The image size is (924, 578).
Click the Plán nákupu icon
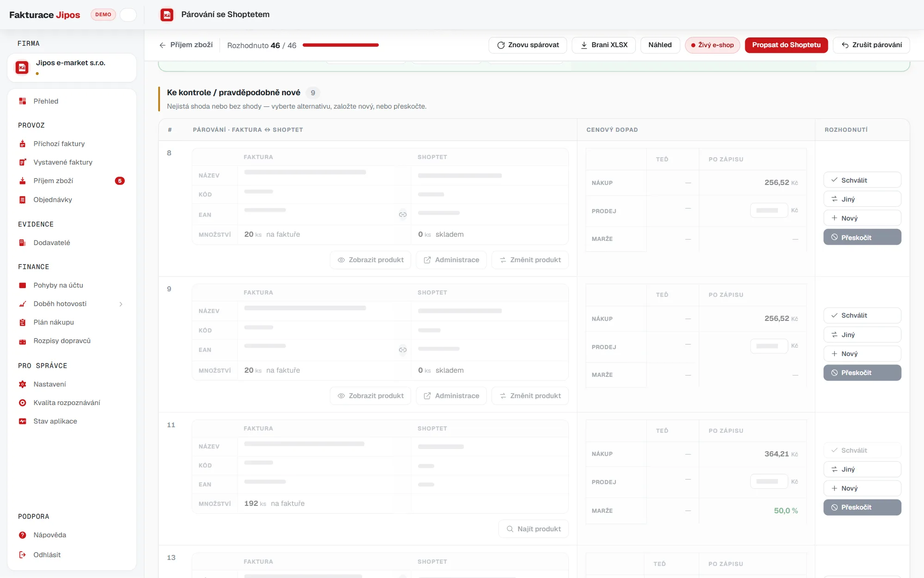(x=22, y=322)
